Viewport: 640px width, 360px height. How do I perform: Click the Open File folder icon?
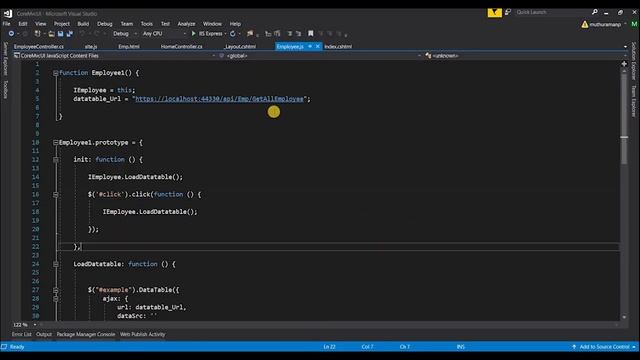51,33
